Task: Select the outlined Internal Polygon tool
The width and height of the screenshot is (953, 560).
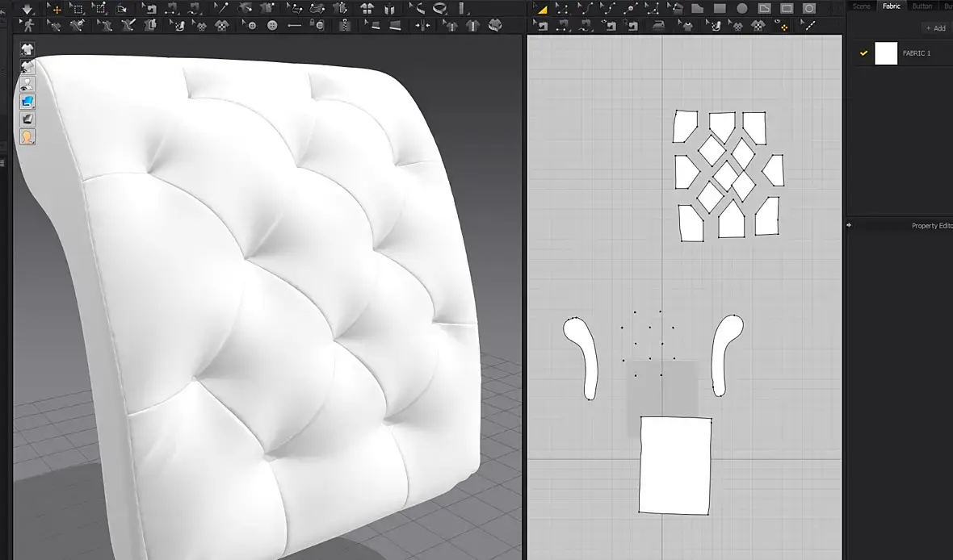Action: point(765,9)
